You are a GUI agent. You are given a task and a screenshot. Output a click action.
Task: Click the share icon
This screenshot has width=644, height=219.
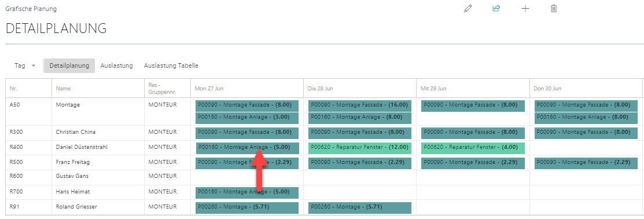496,9
